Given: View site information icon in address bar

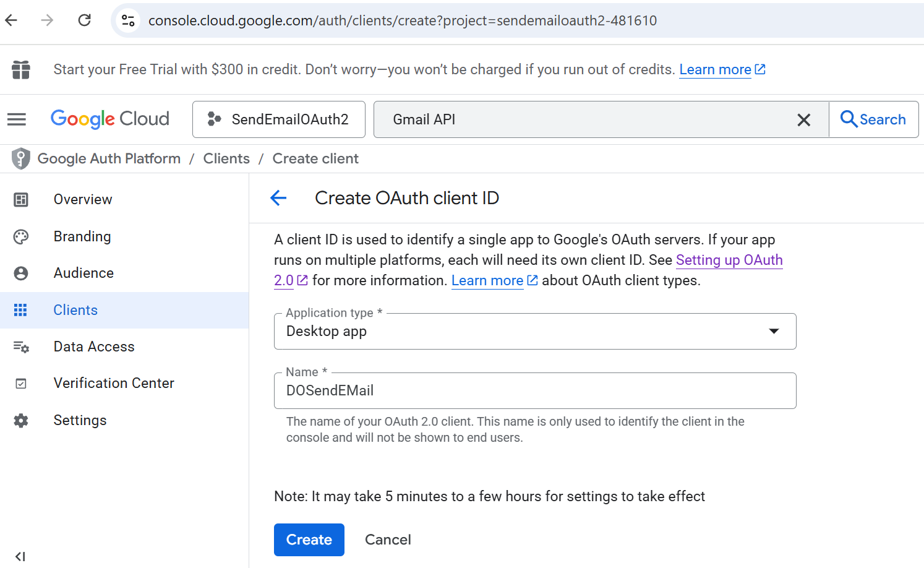Looking at the screenshot, I should [x=128, y=20].
